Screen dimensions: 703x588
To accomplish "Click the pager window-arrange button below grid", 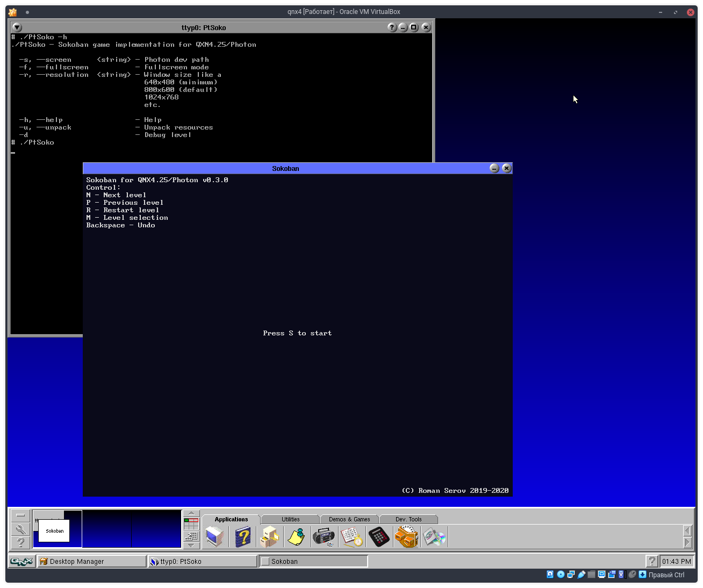I will [x=191, y=536].
